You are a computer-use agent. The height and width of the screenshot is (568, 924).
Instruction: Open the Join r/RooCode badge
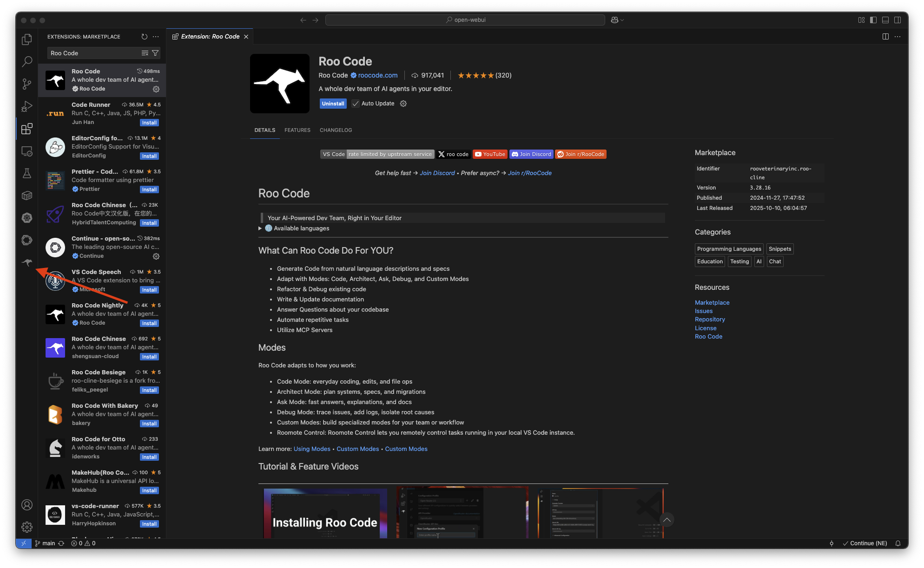pyautogui.click(x=581, y=154)
